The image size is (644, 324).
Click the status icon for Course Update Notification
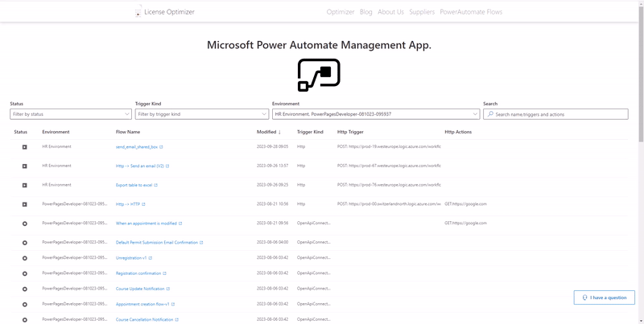(25, 289)
